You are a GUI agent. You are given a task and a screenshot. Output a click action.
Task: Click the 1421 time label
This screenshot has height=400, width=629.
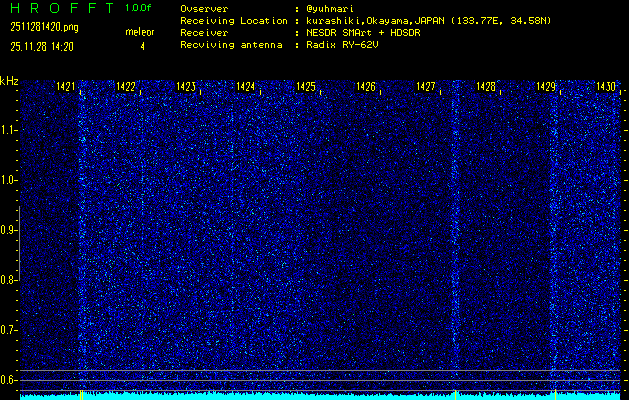[66, 86]
